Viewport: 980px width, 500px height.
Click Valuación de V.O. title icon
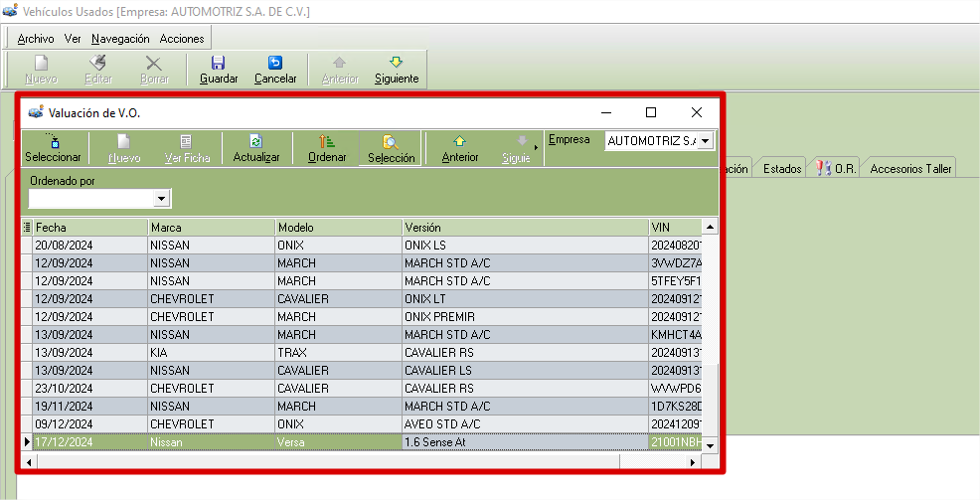[36, 112]
